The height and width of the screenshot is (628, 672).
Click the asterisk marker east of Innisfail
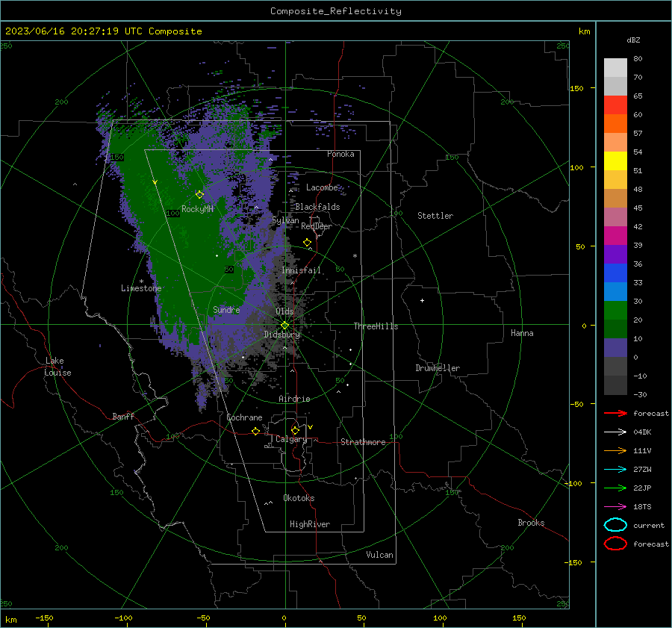point(355,256)
